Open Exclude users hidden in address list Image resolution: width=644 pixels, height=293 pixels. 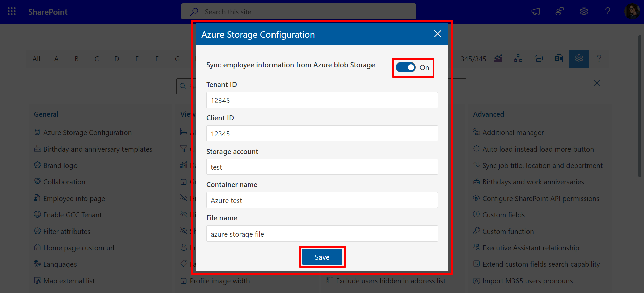click(391, 281)
